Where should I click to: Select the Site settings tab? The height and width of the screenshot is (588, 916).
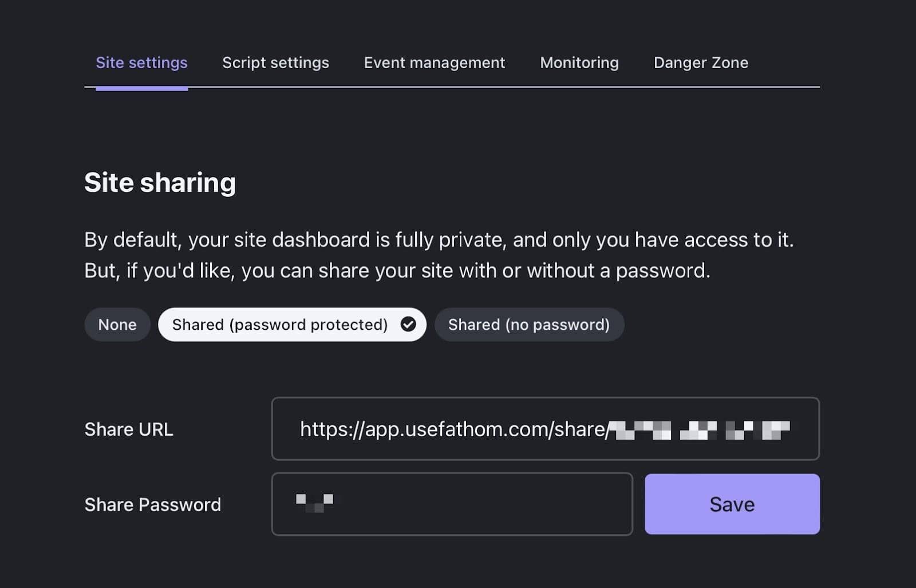click(141, 62)
